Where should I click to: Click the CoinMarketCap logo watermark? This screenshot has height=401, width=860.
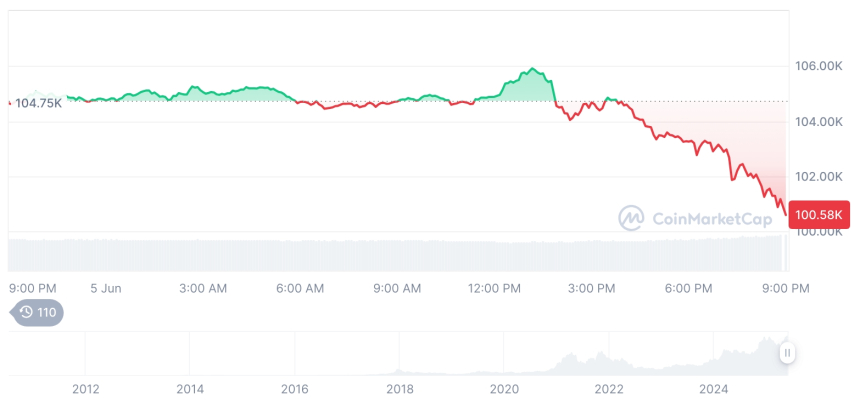click(630, 217)
